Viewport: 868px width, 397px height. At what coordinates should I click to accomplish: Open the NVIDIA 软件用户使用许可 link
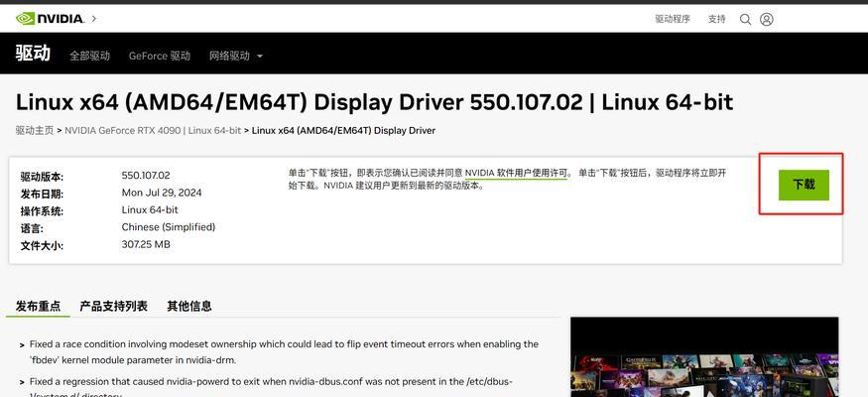coord(517,173)
